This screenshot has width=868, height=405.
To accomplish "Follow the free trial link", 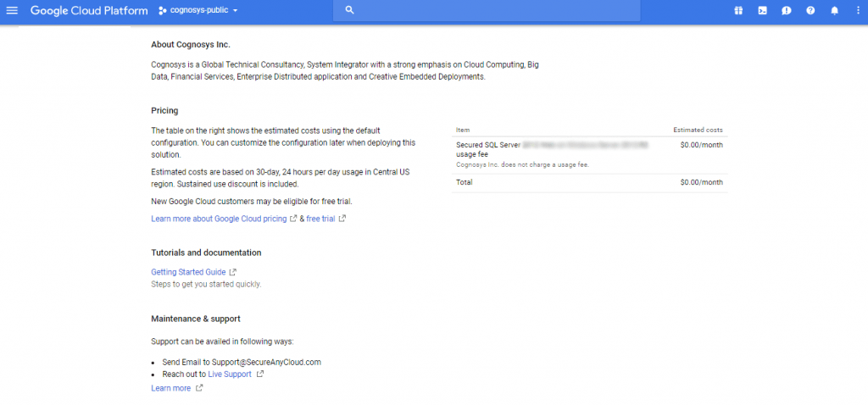I will (x=320, y=219).
